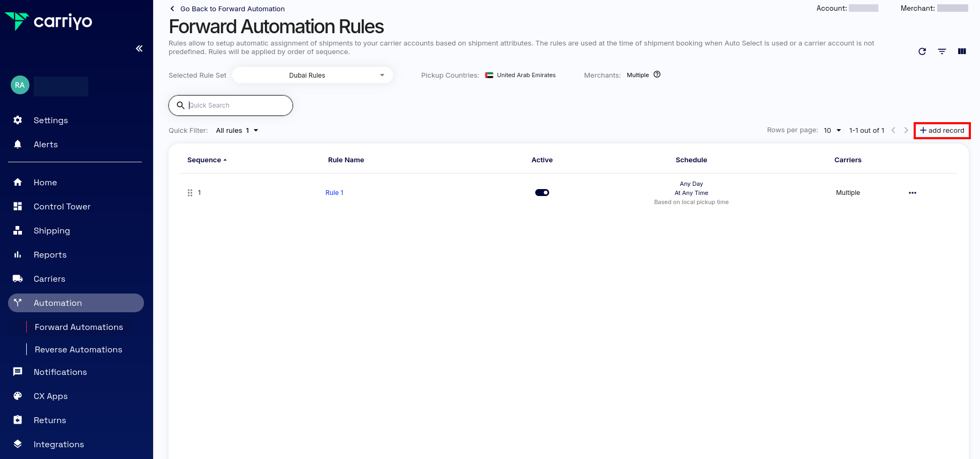Viewport: 980px width, 459px height.
Task: Collapse the sidebar with double chevron
Action: (x=139, y=48)
